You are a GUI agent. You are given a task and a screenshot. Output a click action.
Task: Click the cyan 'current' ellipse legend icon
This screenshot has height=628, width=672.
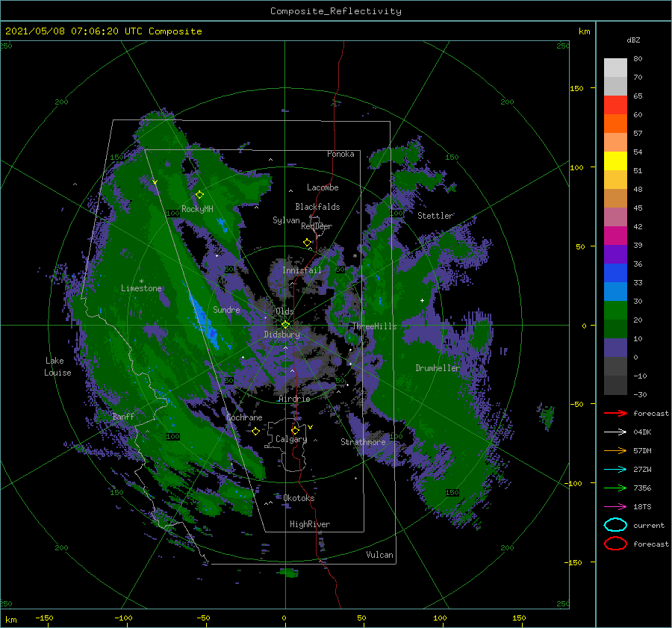pyautogui.click(x=615, y=525)
